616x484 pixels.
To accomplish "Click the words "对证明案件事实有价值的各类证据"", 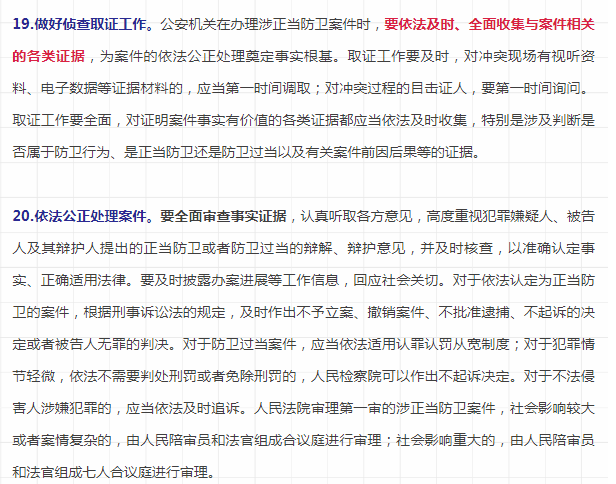I will (232, 120).
